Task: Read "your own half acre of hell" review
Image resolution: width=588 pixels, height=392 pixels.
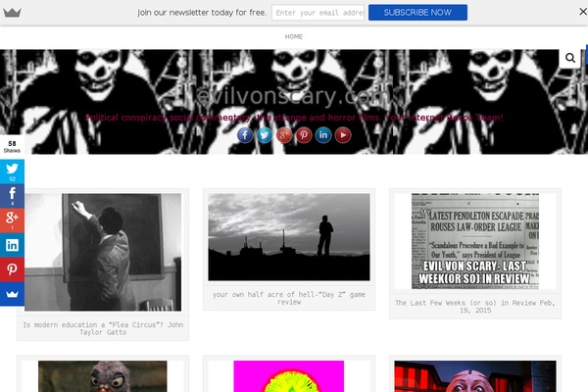Action: 289,298
